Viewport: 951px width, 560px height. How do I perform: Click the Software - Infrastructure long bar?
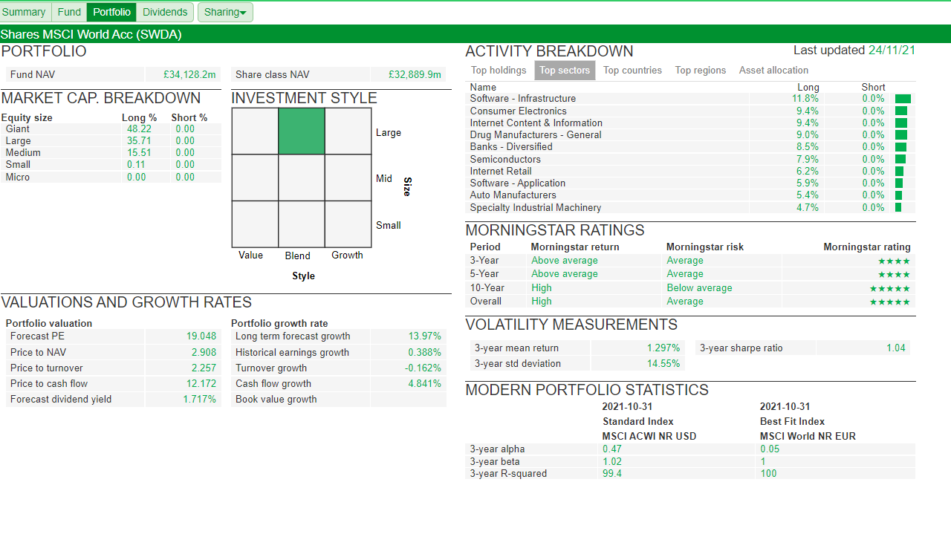click(903, 99)
